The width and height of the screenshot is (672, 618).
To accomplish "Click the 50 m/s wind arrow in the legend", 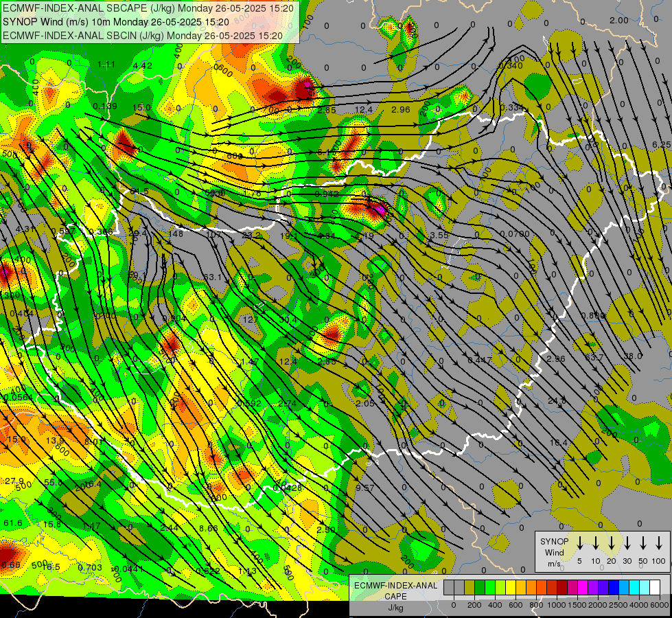I will 643,543.
